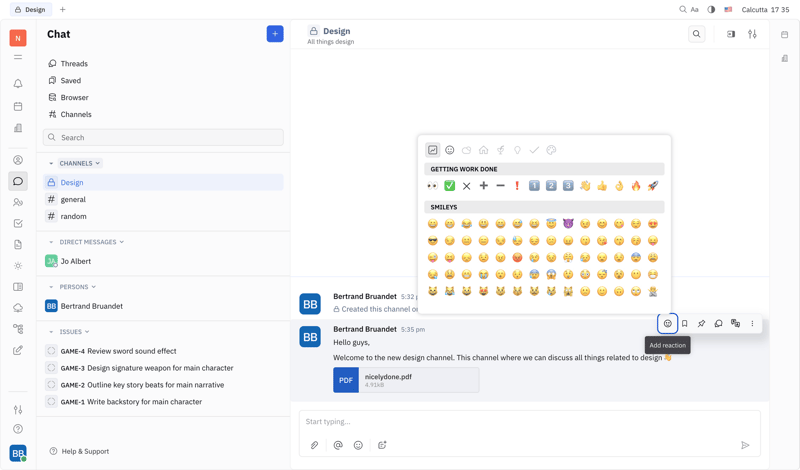This screenshot has height=470, width=800.
Task: Open the CHANNELS dropdown chevron
Action: [97, 163]
